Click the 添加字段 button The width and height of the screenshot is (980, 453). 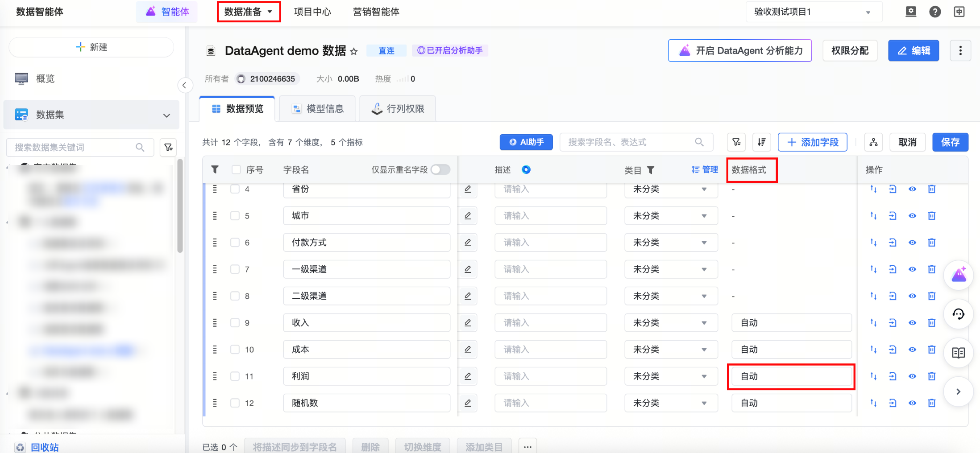812,142
